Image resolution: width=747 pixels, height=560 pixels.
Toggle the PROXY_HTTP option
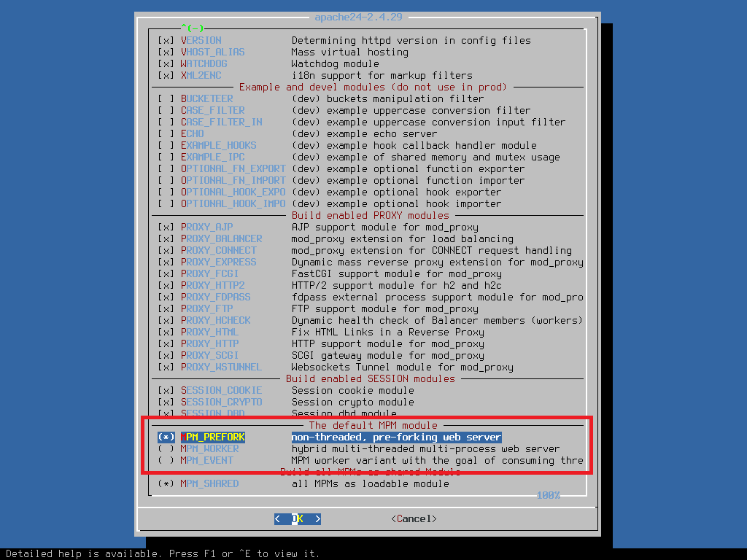click(166, 344)
